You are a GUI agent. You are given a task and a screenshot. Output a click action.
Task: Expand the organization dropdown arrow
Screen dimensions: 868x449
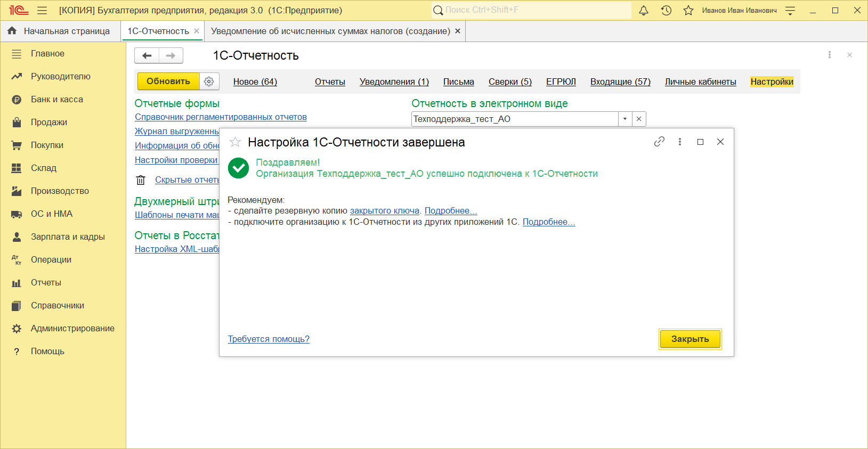point(625,119)
